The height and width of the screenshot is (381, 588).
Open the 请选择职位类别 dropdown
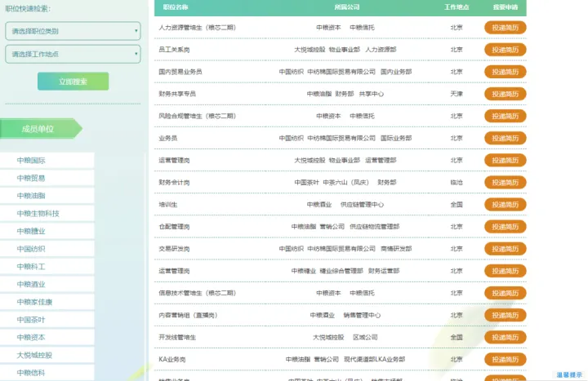tap(73, 31)
